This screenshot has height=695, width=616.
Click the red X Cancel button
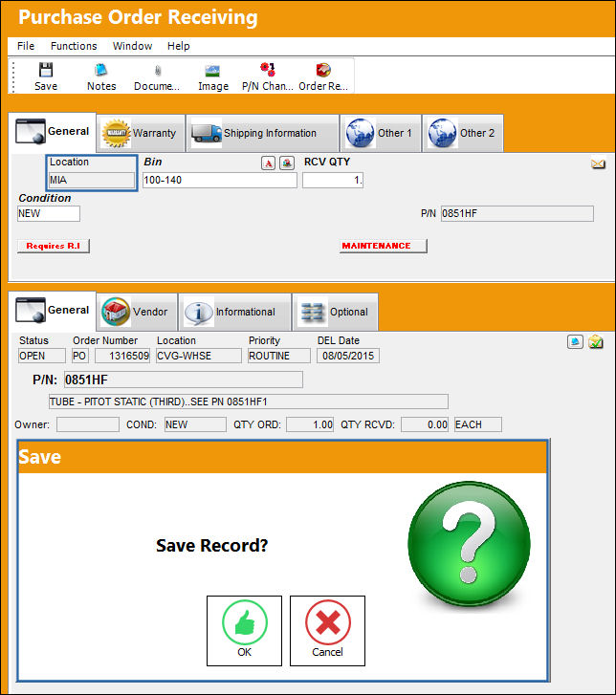pyautogui.click(x=327, y=631)
